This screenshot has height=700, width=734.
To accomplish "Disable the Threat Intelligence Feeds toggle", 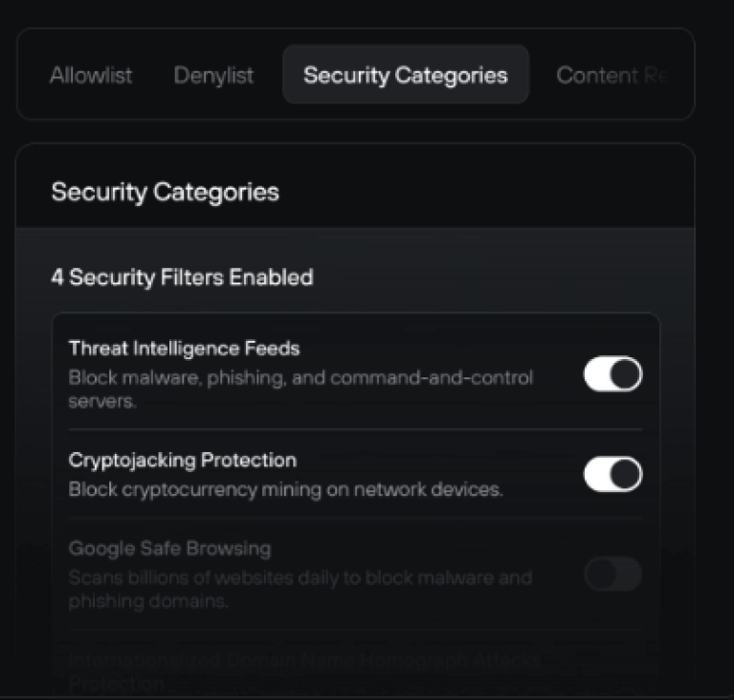I will click(612, 374).
